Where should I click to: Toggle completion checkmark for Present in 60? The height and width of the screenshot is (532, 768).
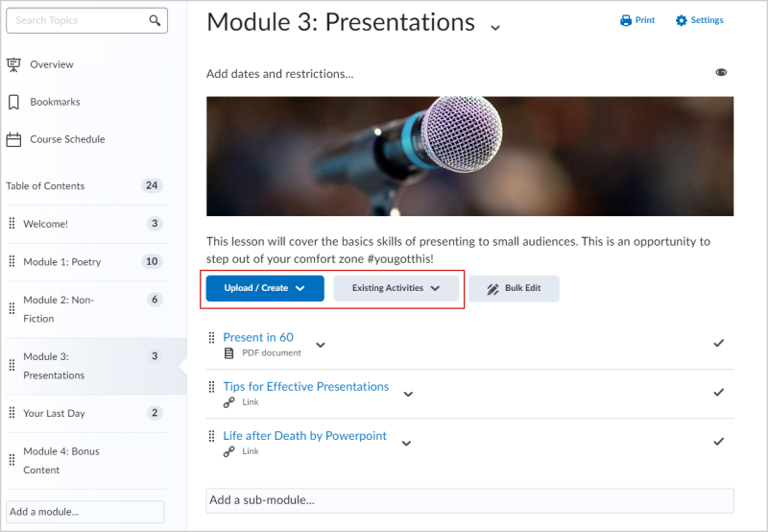click(718, 343)
